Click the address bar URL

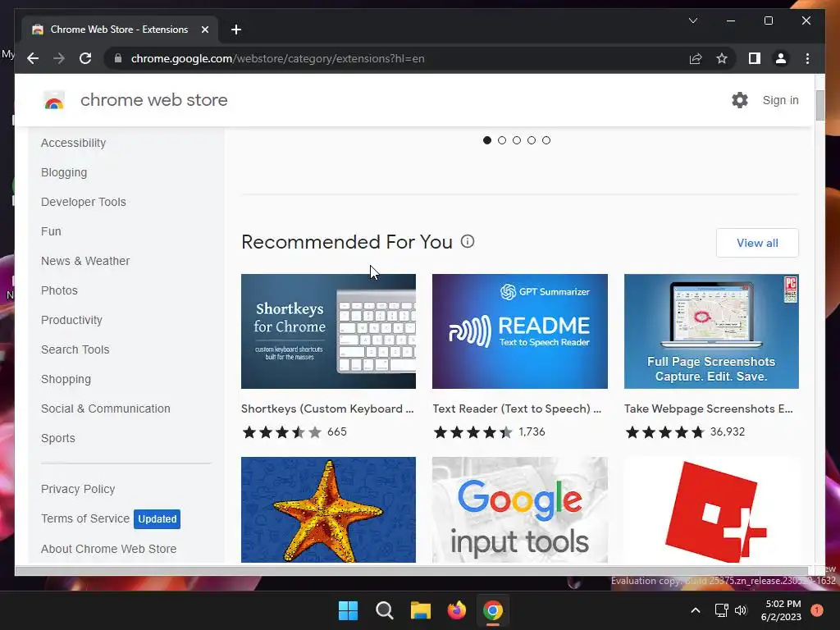[x=277, y=58]
